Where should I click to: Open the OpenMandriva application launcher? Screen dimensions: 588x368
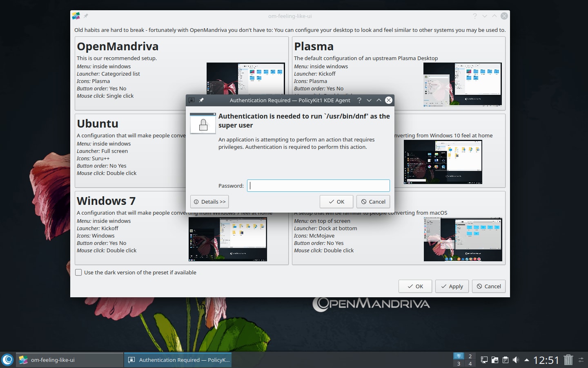(x=8, y=360)
